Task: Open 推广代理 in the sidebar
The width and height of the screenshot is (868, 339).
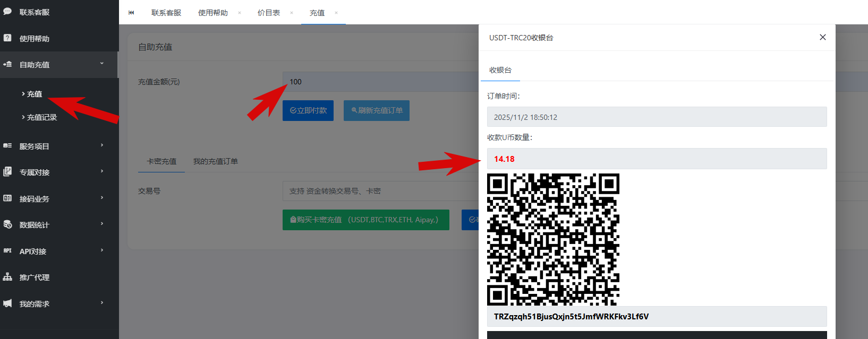Action: click(35, 277)
